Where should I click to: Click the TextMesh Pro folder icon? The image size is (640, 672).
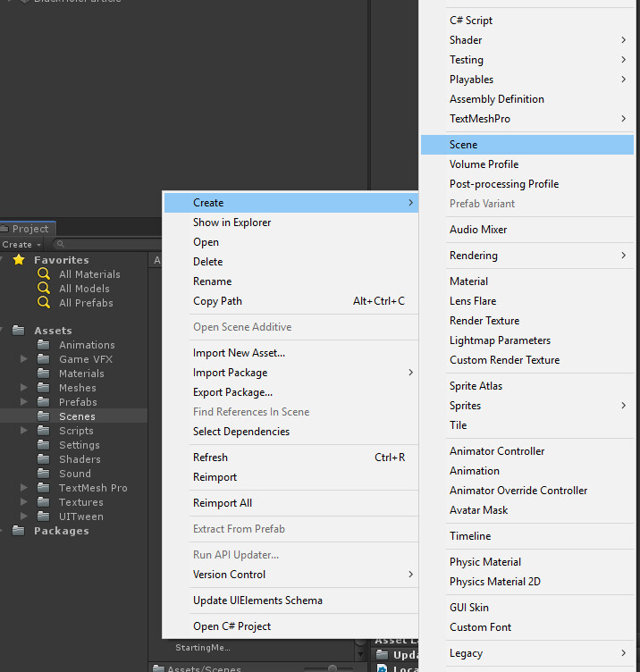(x=43, y=487)
